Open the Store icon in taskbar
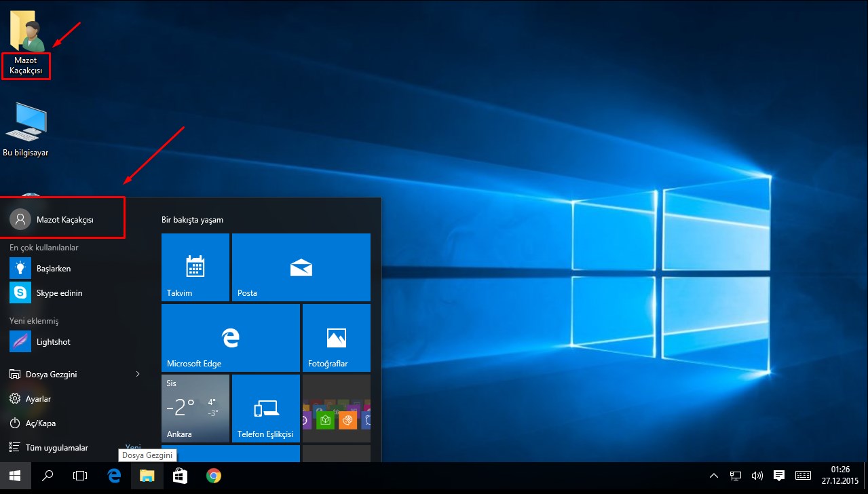The image size is (868, 494). click(180, 476)
